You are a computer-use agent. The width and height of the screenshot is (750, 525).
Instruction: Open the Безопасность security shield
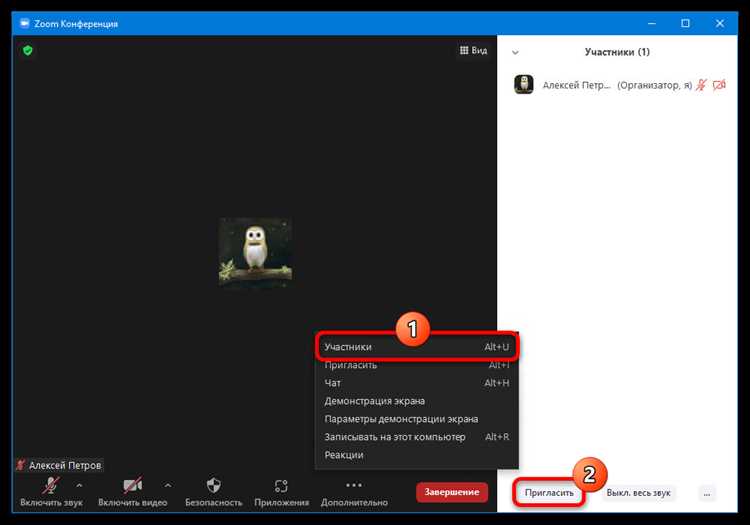pos(214,485)
